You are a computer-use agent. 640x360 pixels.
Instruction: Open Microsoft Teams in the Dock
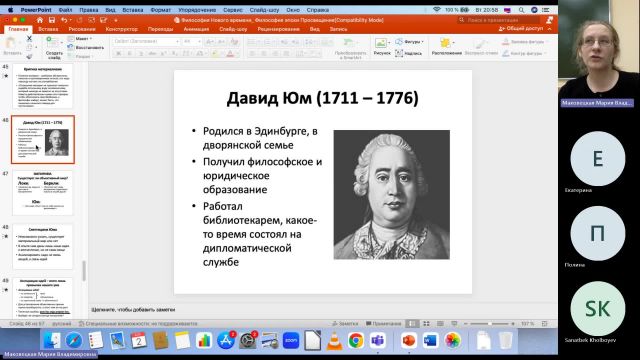pos(378,340)
